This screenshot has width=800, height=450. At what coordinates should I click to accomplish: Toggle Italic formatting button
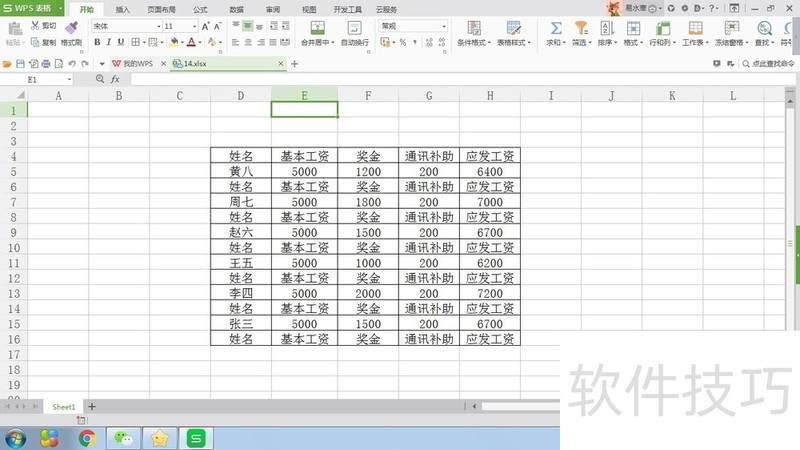tap(109, 42)
